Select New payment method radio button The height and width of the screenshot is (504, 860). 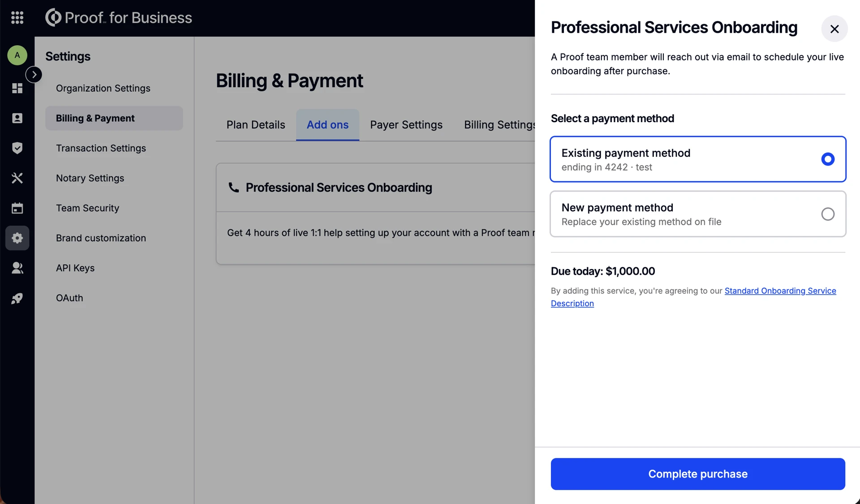[x=828, y=214]
